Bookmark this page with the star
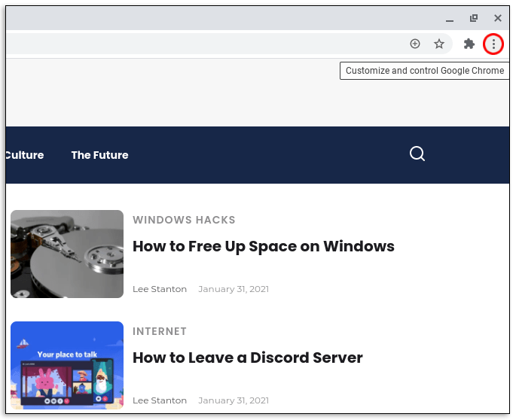The height and width of the screenshot is (420, 516). pyautogui.click(x=438, y=44)
